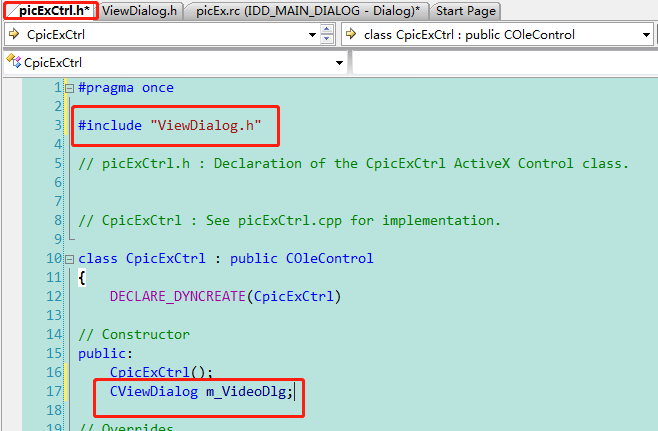
Task: Click comment "Declaration of the CpicExCtrl ActiveX Control class"
Action: [x=421, y=163]
